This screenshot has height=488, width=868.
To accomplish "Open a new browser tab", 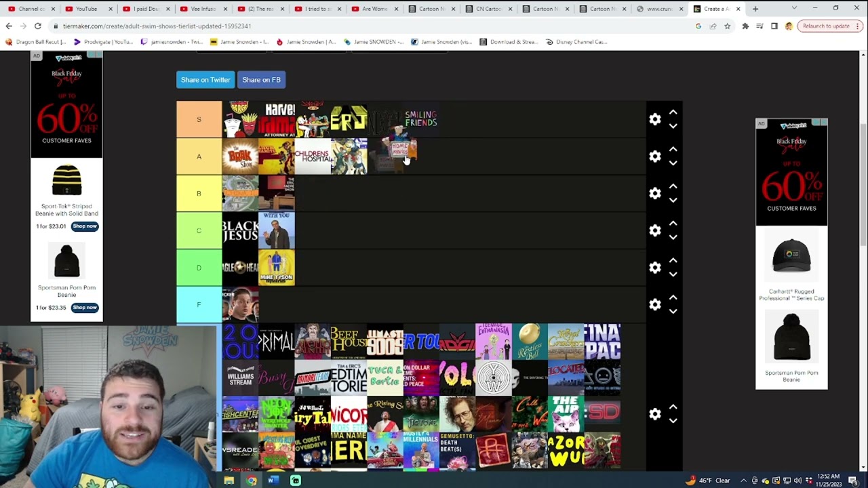I will [755, 9].
